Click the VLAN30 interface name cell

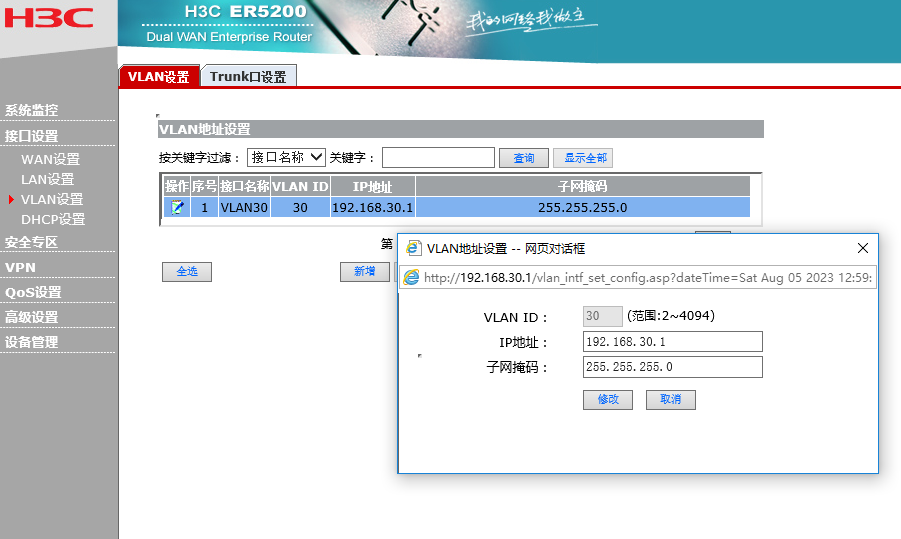coord(244,207)
